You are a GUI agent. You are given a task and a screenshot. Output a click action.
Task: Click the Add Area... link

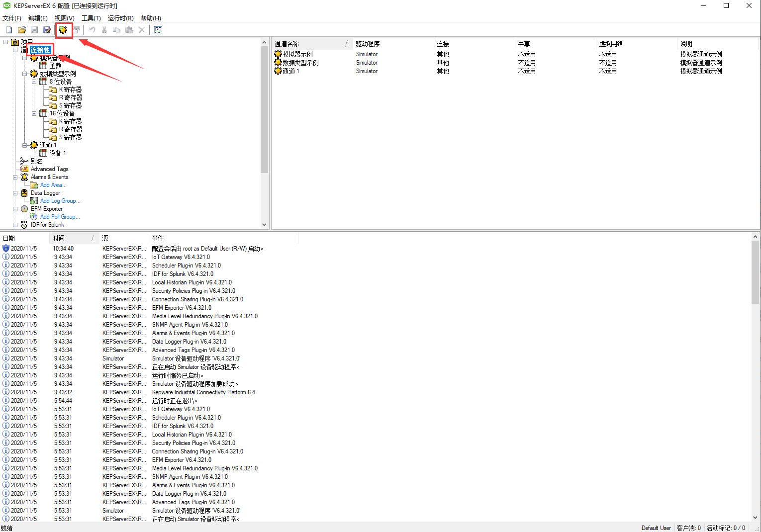[53, 185]
